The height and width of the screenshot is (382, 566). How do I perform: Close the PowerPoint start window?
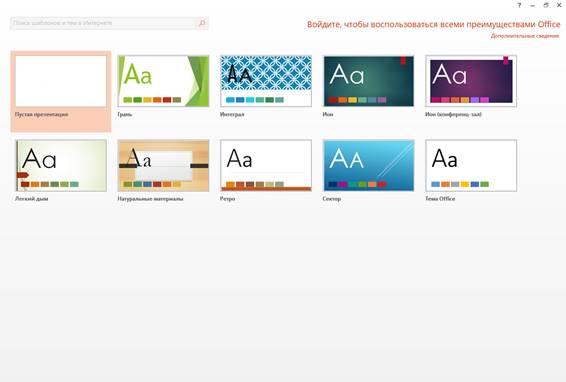(559, 5)
